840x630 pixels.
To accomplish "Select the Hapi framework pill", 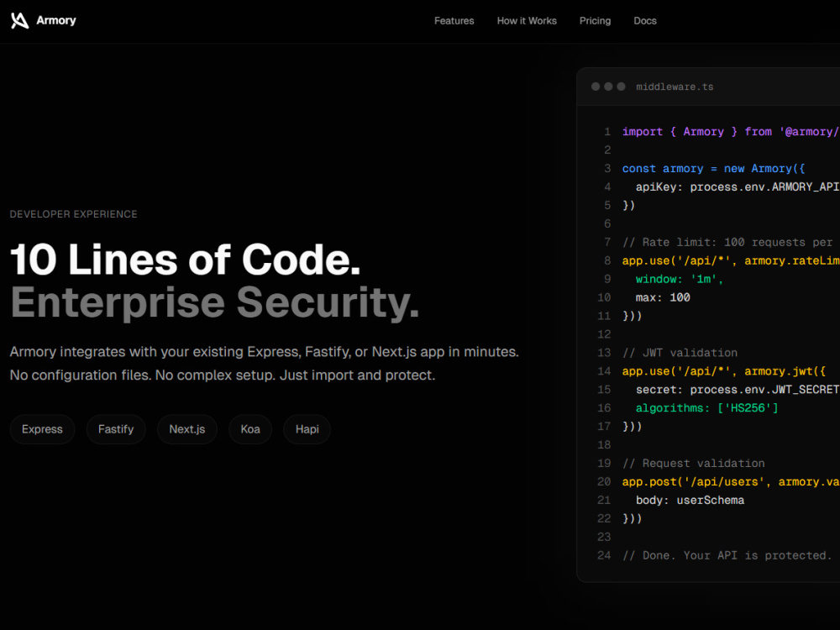I will (x=307, y=429).
